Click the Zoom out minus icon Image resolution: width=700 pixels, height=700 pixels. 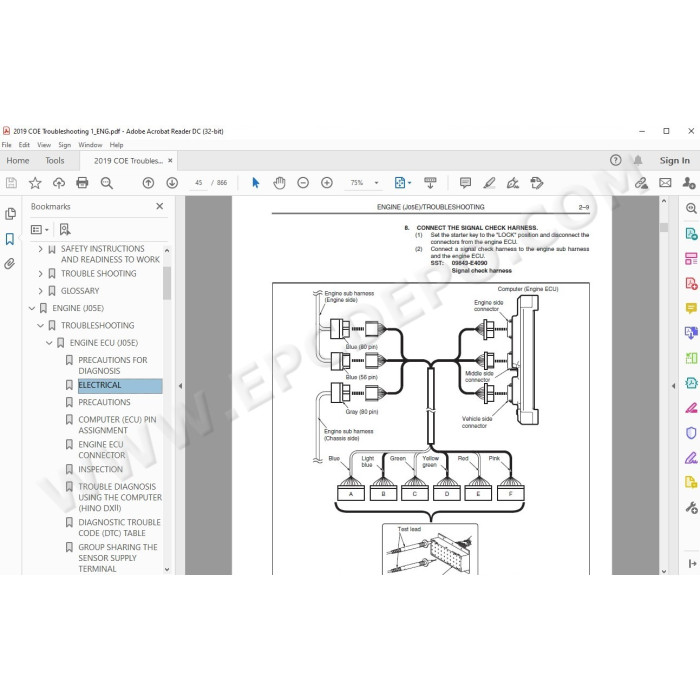click(x=303, y=183)
